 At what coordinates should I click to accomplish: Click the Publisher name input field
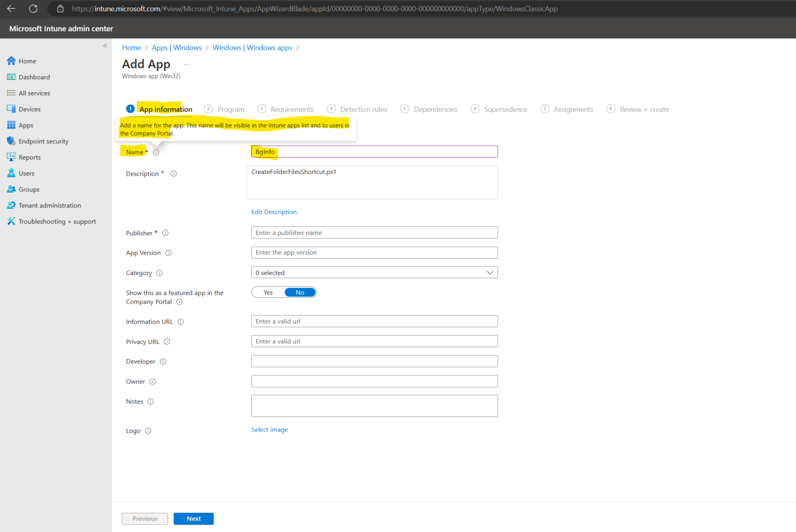374,232
